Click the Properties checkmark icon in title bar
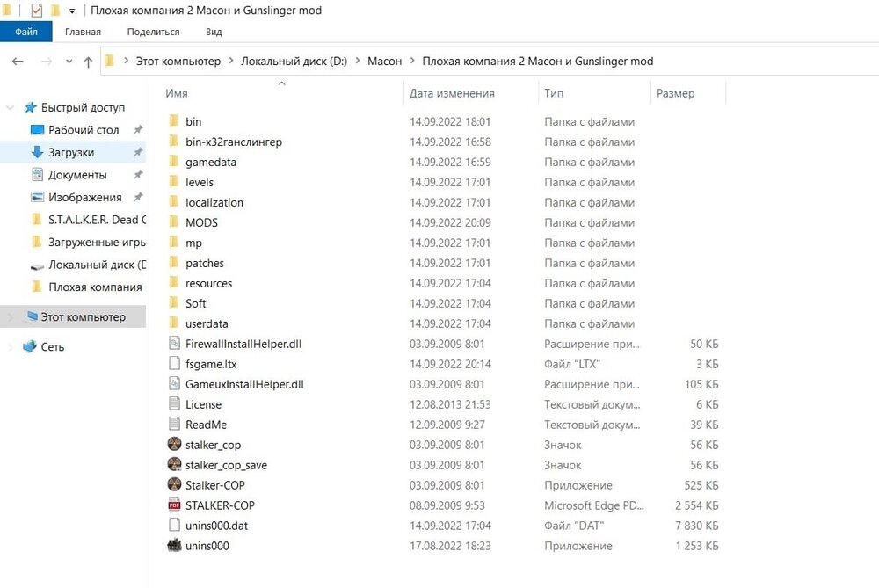879x588 pixels. (x=36, y=10)
